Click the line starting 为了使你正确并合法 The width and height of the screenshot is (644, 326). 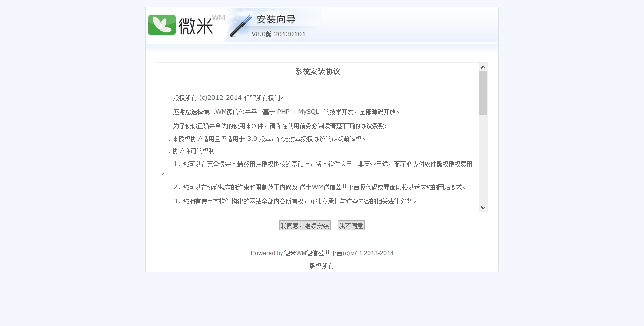tap(280, 126)
